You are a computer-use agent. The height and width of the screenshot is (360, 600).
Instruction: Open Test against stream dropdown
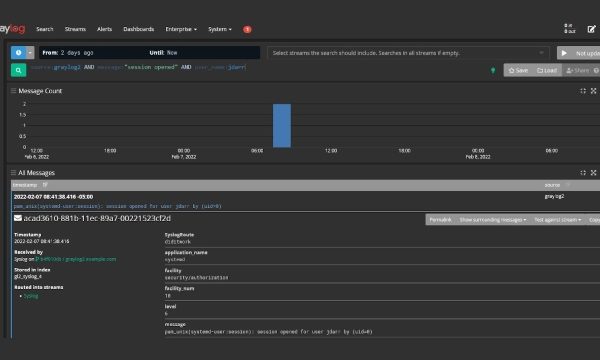click(x=558, y=220)
